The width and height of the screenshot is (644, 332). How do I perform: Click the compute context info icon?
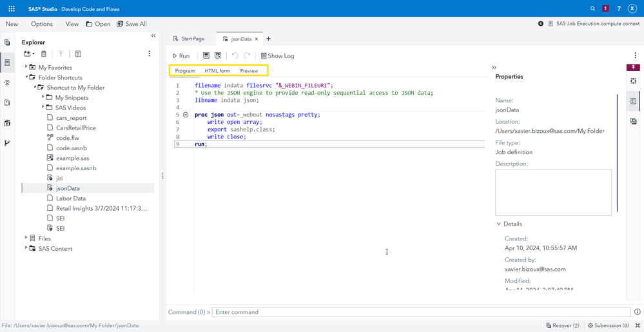click(x=540, y=24)
